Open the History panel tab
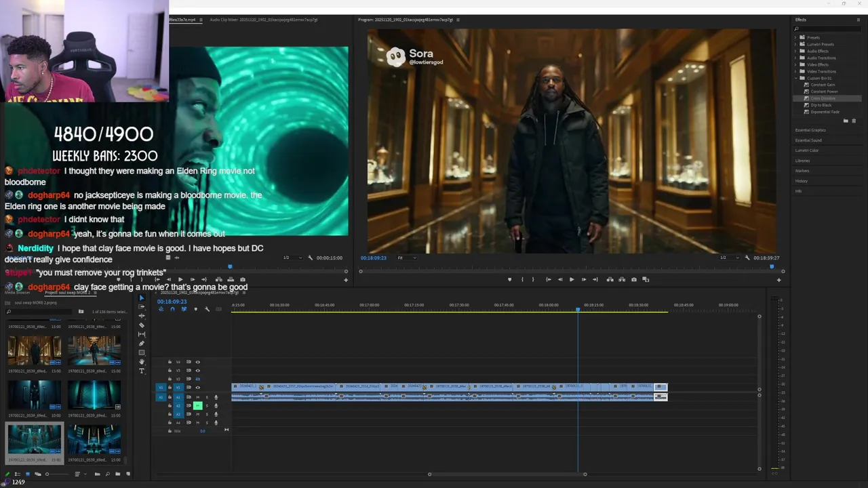 (x=802, y=181)
